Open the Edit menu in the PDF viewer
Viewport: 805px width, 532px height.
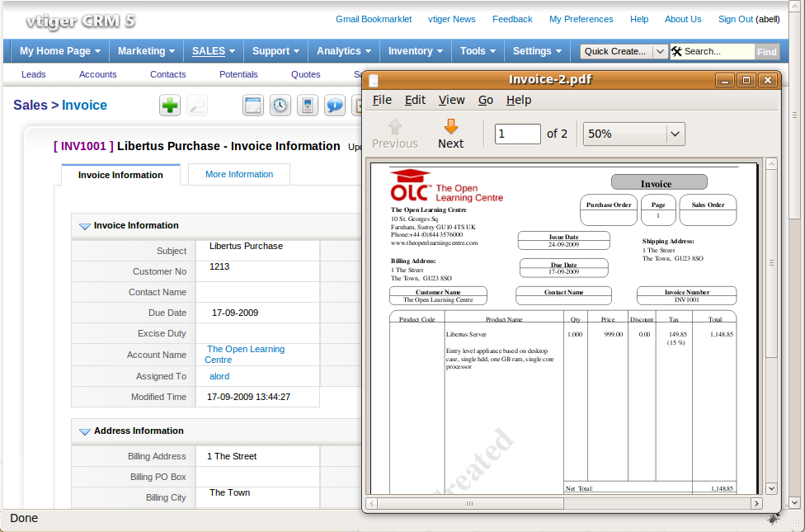[x=415, y=100]
